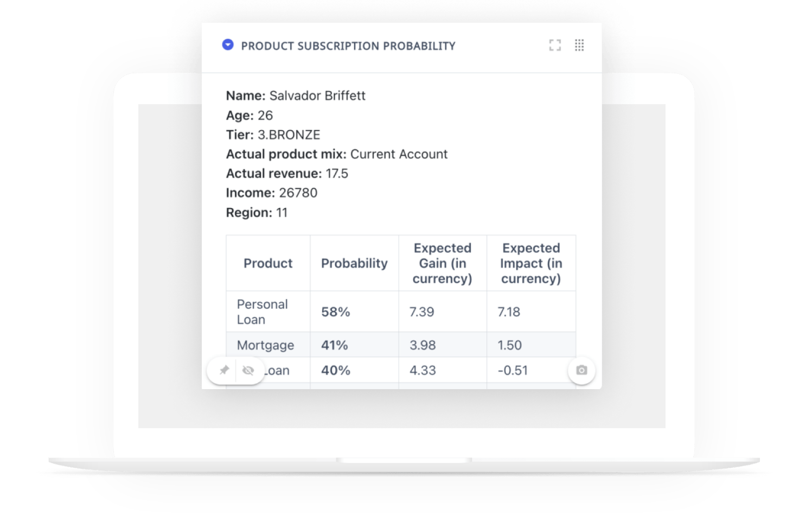Click the Personal Loan row
The image size is (812, 521).
pyautogui.click(x=263, y=312)
